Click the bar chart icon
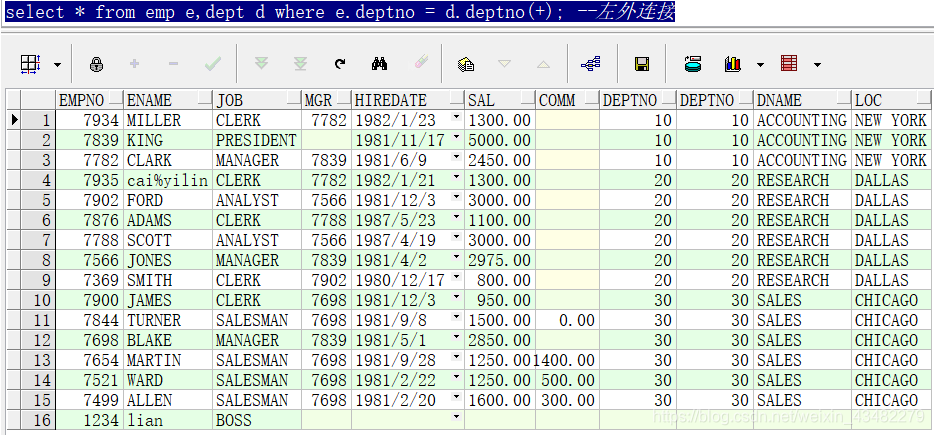Viewport: 934px width, 435px height. [x=732, y=64]
